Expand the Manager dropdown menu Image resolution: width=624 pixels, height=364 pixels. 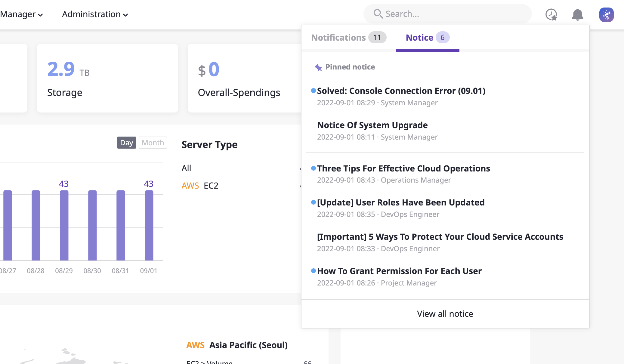[22, 14]
